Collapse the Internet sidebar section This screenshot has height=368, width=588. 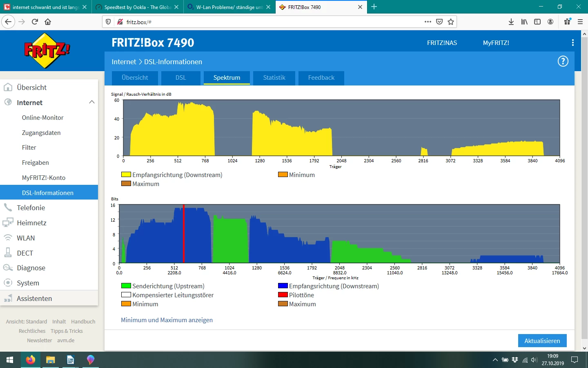[x=92, y=102]
